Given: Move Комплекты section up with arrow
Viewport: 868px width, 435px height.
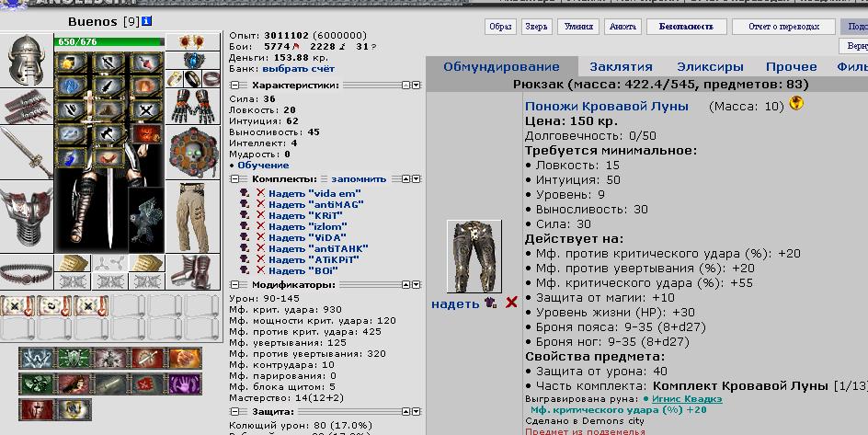Looking at the screenshot, I should (x=406, y=178).
